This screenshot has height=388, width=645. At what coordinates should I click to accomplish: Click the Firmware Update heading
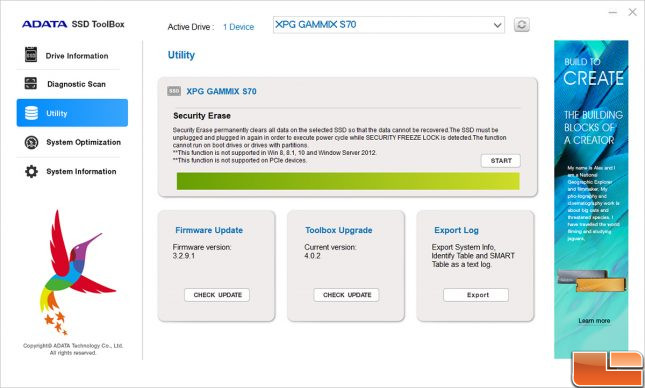(209, 230)
